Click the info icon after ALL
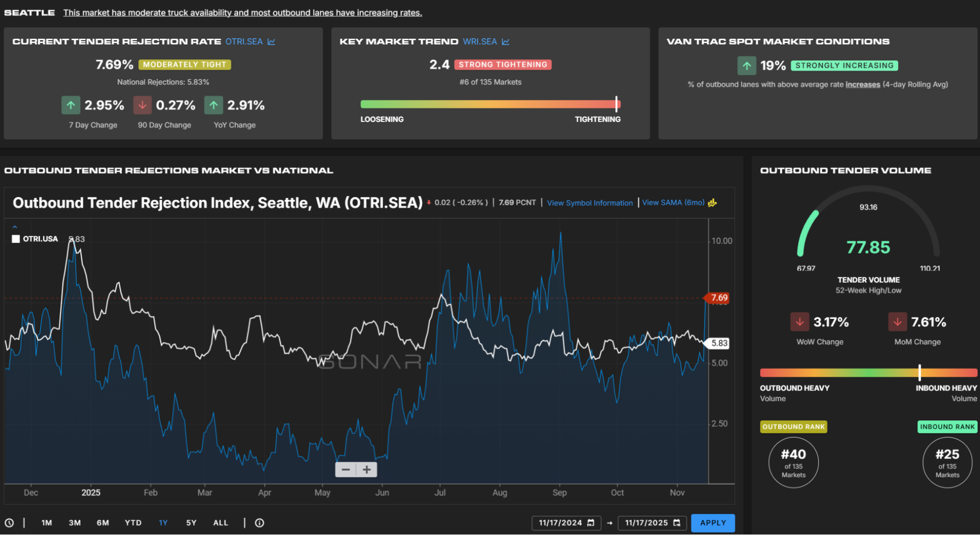Image resolution: width=980 pixels, height=535 pixels. pyautogui.click(x=259, y=523)
